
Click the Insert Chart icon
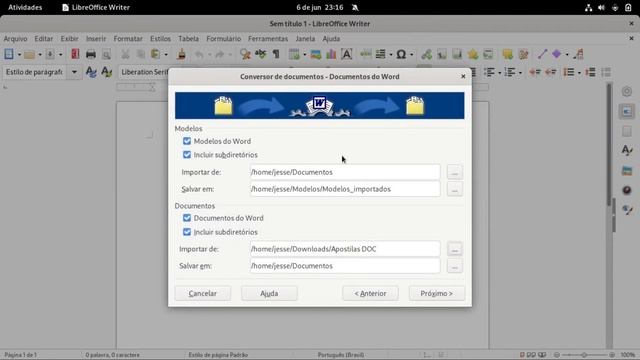pos(331,54)
